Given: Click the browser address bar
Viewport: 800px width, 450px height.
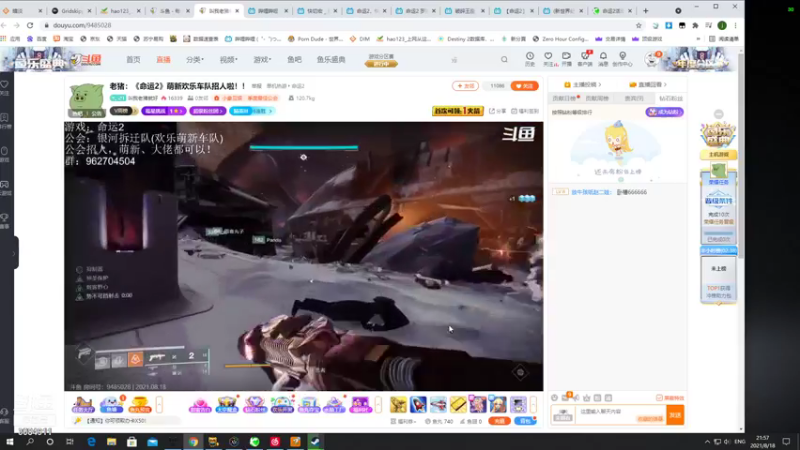Looking at the screenshot, I should (337, 25).
